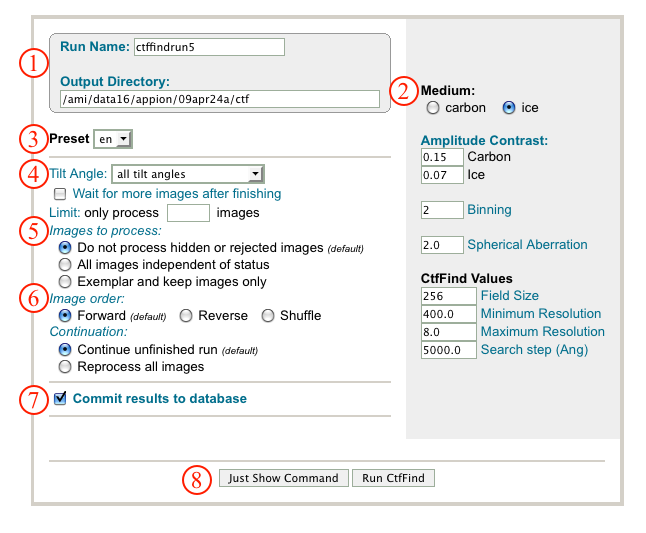This screenshot has height=533, width=646.
Task: Select Reprocess all images option
Action: coord(65,367)
